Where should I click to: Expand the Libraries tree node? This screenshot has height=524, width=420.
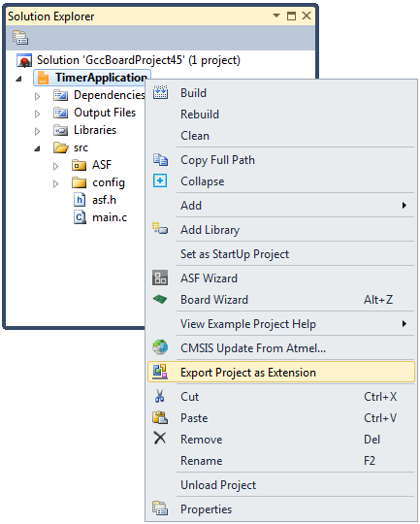pyautogui.click(x=38, y=131)
